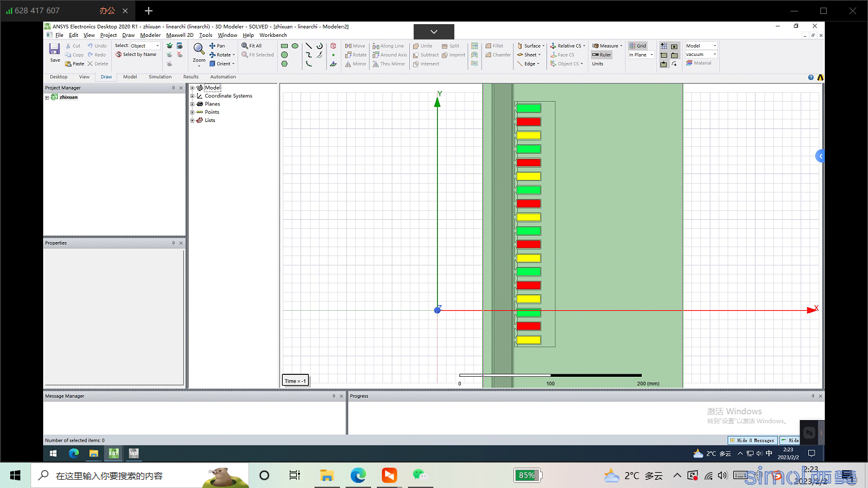
Task: Switch to the Results ribbon tab
Action: [191, 77]
